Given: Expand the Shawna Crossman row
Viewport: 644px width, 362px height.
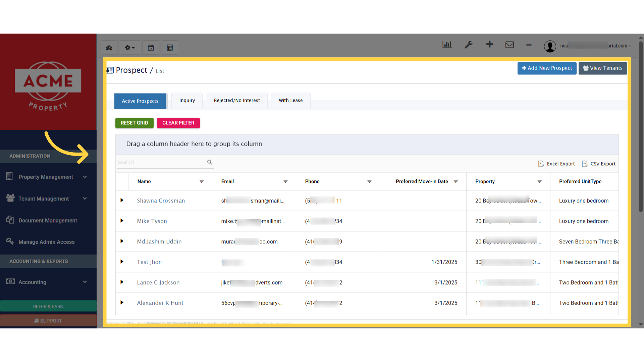Looking at the screenshot, I should coord(122,200).
